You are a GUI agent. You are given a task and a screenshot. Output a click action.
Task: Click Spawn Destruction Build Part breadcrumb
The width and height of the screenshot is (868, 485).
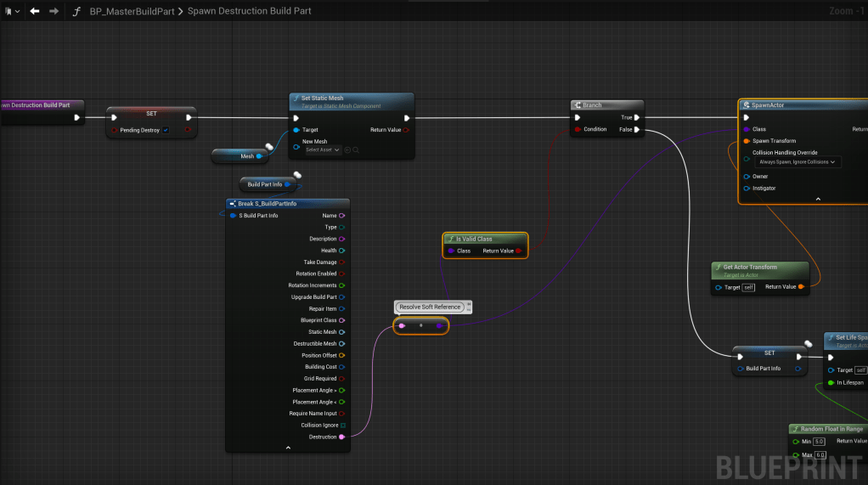point(249,11)
